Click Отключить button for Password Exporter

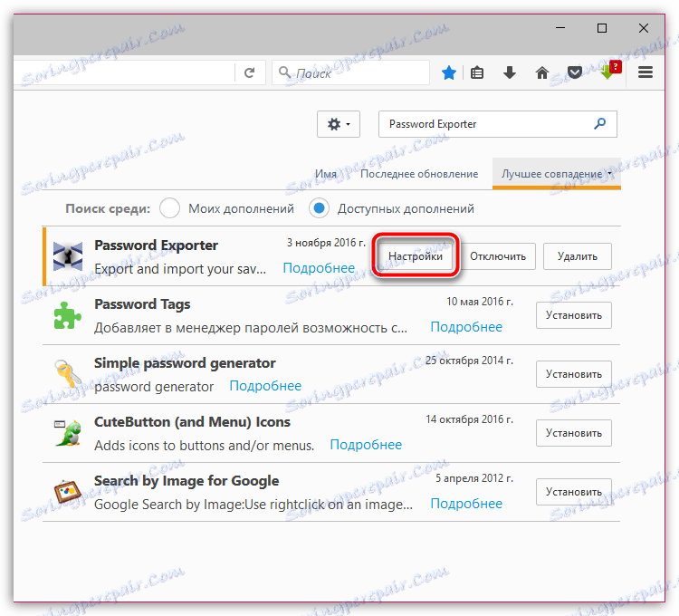pyautogui.click(x=498, y=256)
